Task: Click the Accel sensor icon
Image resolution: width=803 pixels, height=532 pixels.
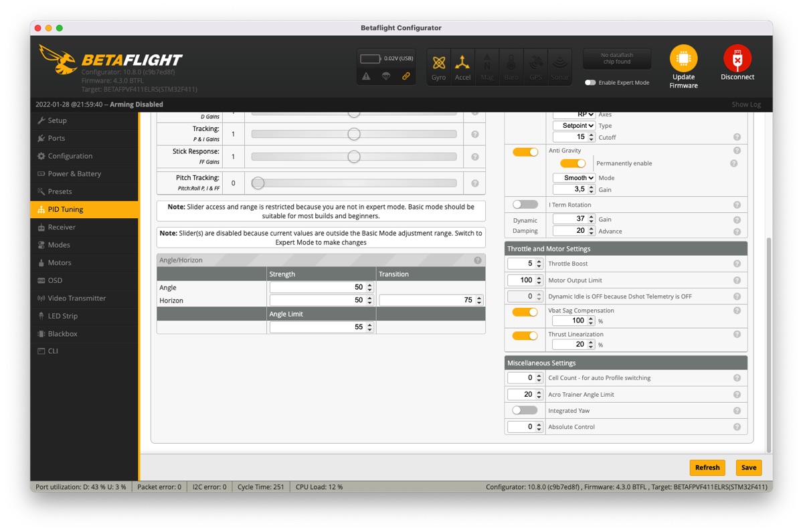Action: click(x=462, y=66)
